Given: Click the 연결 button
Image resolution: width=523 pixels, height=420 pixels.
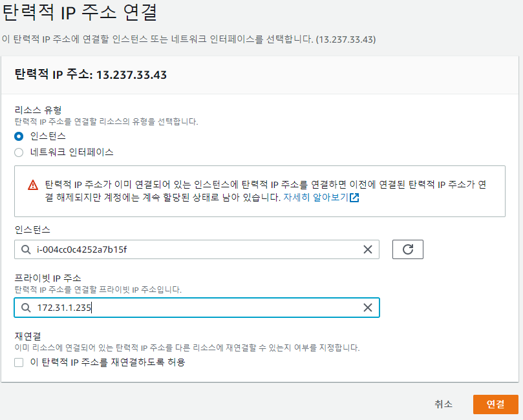Looking at the screenshot, I should coord(495,404).
